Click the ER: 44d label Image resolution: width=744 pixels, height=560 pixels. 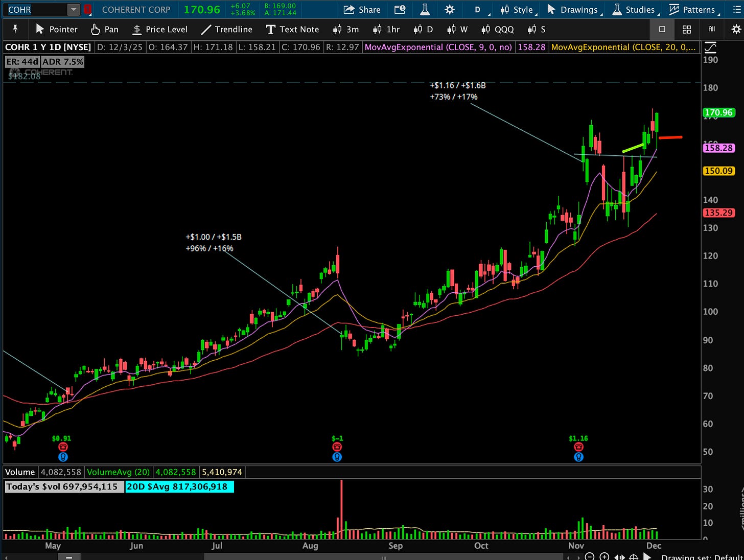22,62
